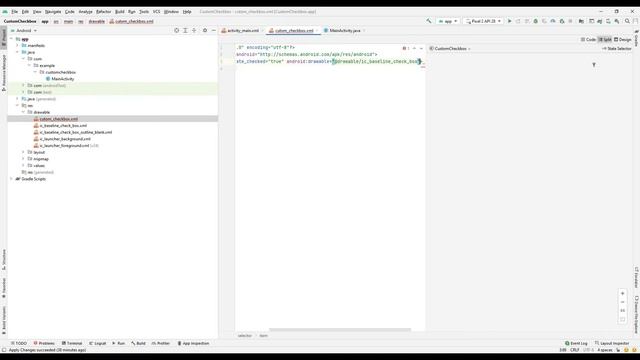Viewport: 640px width, 360px height.
Task: Open Project panel gear options
Action: coord(205,31)
